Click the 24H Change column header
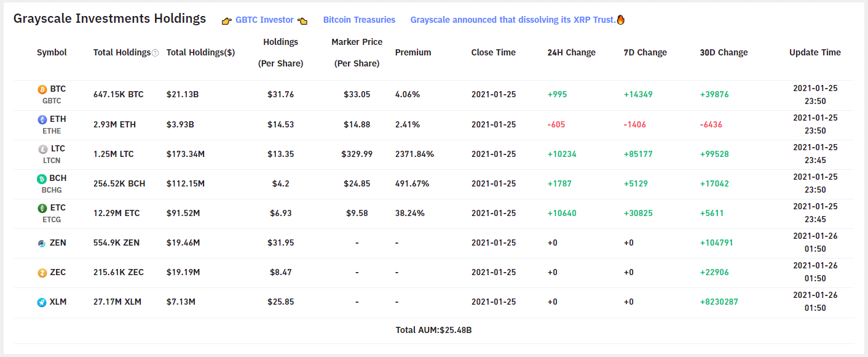Image resolution: width=868 pixels, height=357 pixels. point(572,52)
